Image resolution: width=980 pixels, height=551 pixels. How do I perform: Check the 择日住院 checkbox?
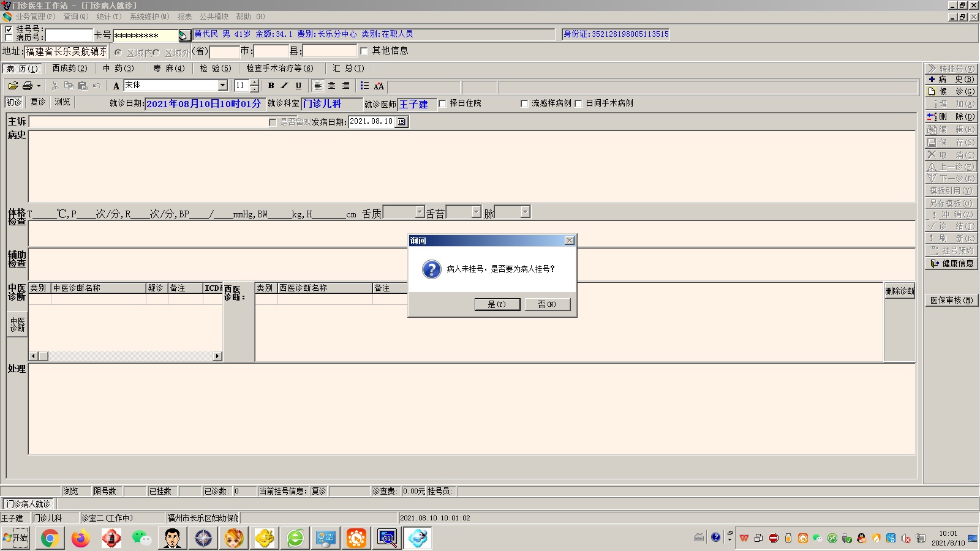click(442, 103)
